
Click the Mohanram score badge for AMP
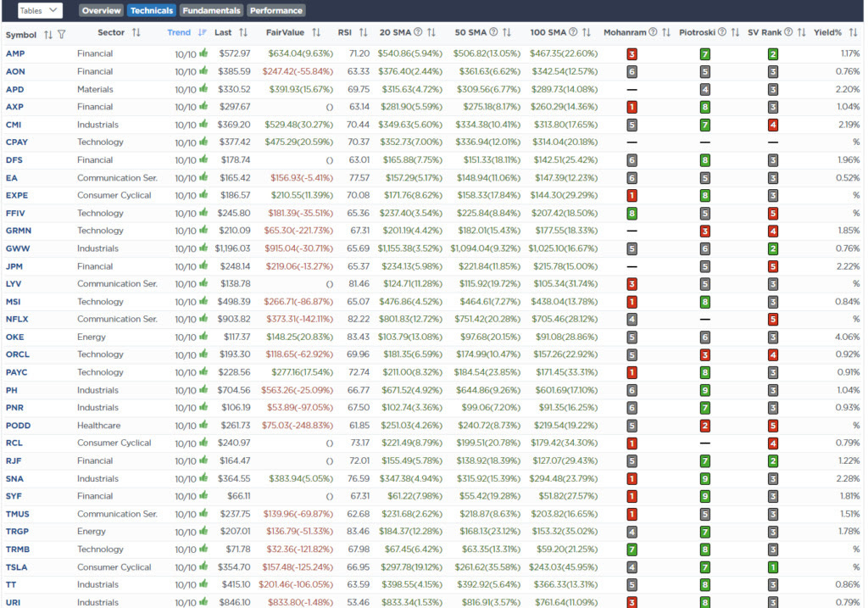pos(632,54)
